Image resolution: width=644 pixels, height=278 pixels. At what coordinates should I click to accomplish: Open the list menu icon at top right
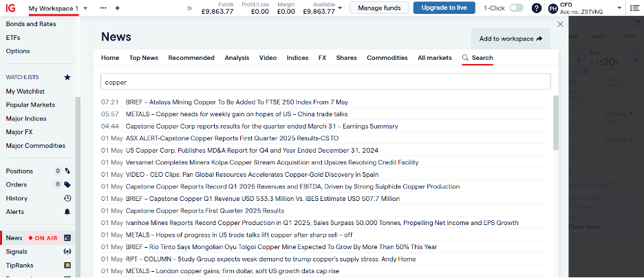634,8
